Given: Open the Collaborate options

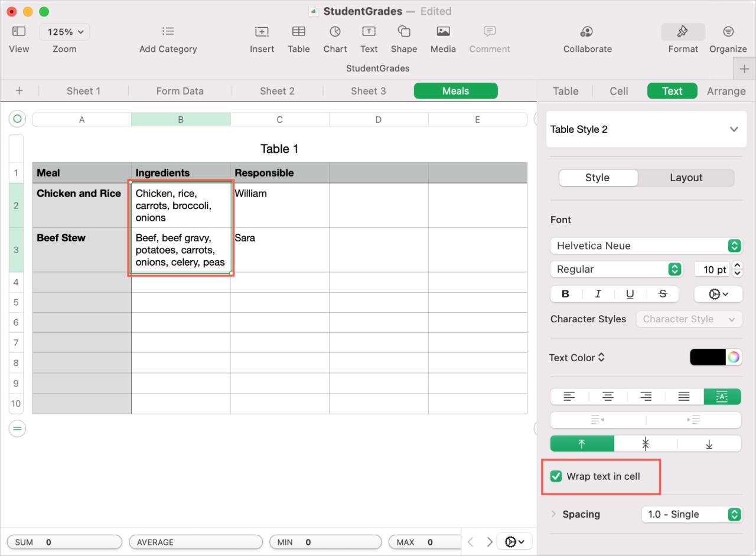Looking at the screenshot, I should [x=587, y=31].
